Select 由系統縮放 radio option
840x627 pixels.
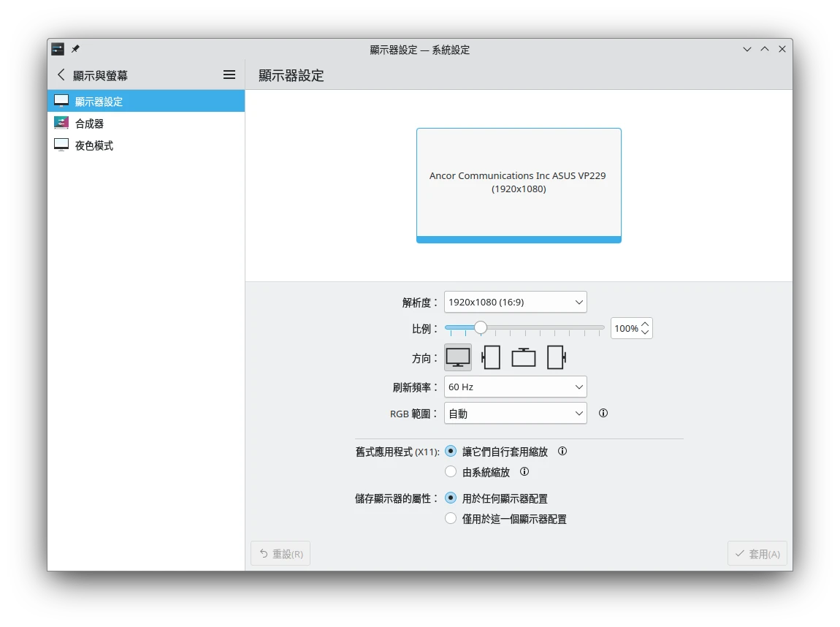click(451, 472)
